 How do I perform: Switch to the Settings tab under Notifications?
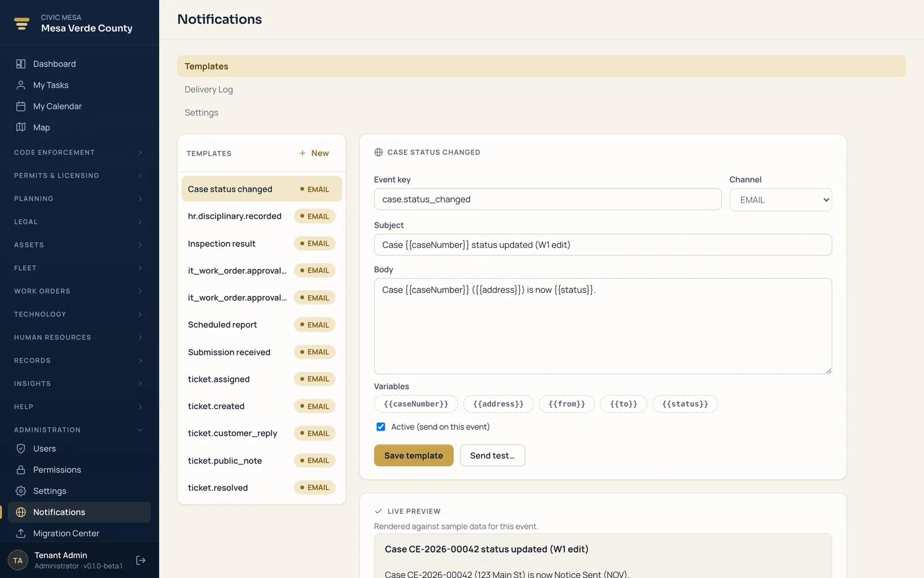click(x=541, y=113)
